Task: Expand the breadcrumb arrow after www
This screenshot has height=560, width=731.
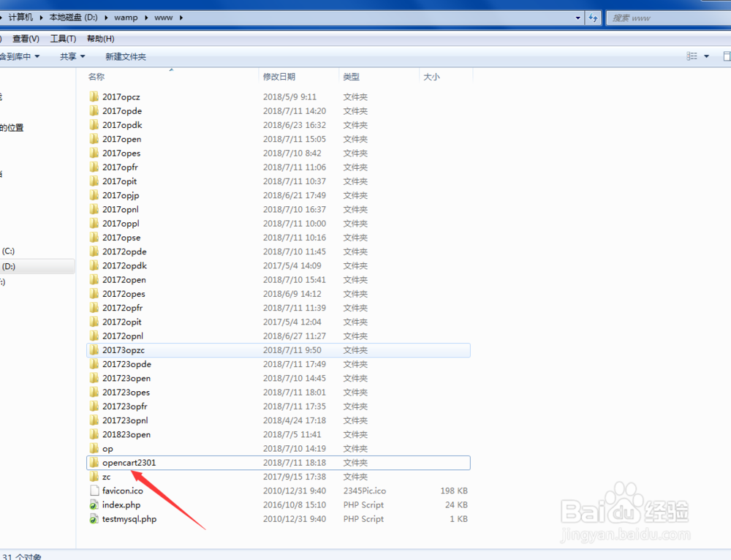Action: [181, 18]
